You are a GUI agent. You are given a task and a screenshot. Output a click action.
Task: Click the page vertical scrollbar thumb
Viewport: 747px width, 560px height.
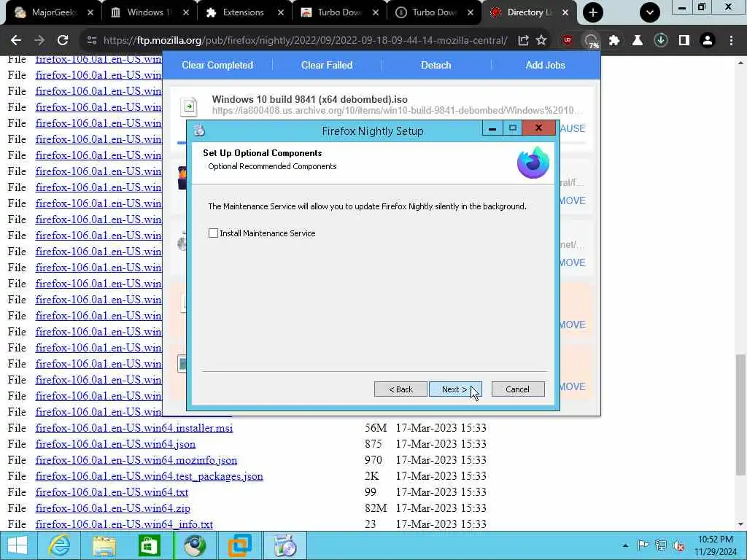click(740, 414)
